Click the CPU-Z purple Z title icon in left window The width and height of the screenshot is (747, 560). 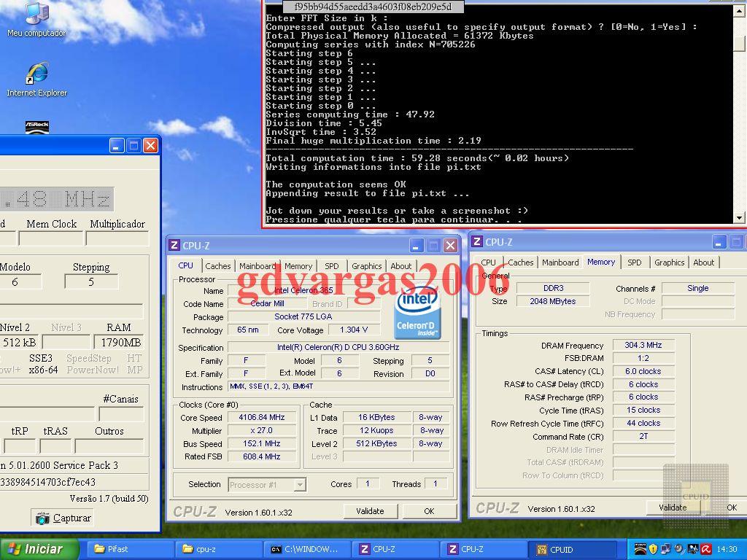(x=174, y=246)
